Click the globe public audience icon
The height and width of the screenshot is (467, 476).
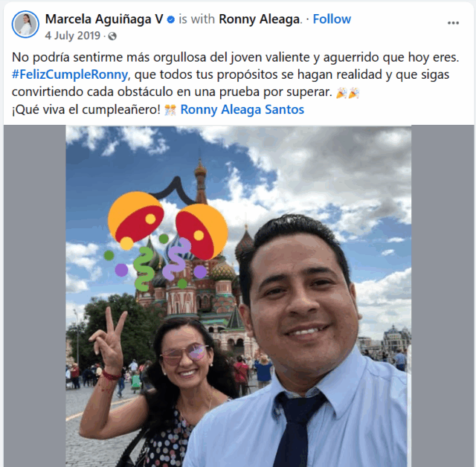[112, 36]
